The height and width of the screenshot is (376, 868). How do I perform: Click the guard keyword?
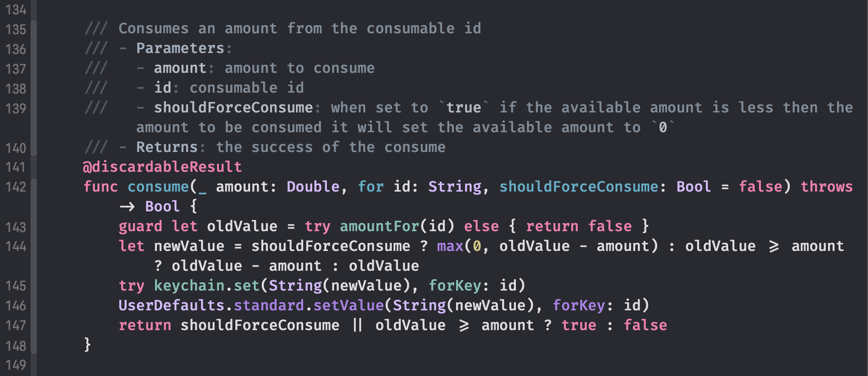(140, 226)
